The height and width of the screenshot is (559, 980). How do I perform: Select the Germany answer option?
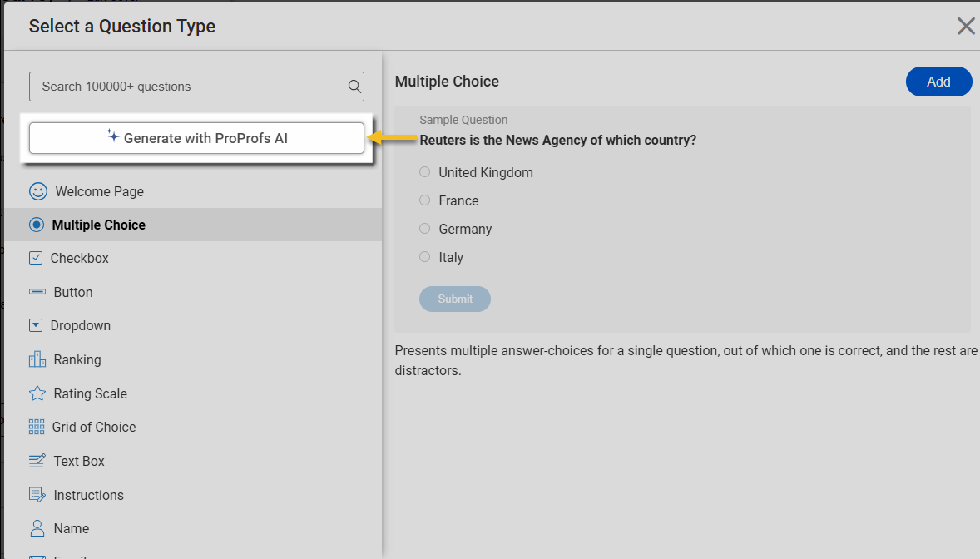point(425,229)
